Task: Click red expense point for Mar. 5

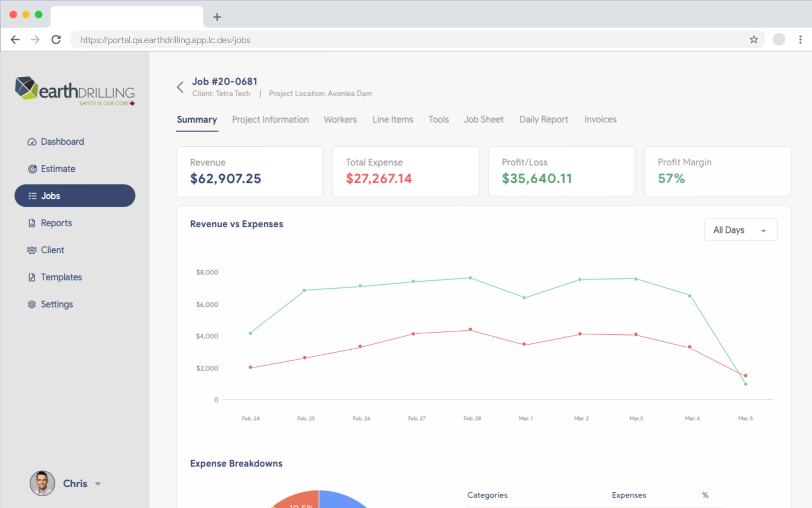Action: point(746,376)
